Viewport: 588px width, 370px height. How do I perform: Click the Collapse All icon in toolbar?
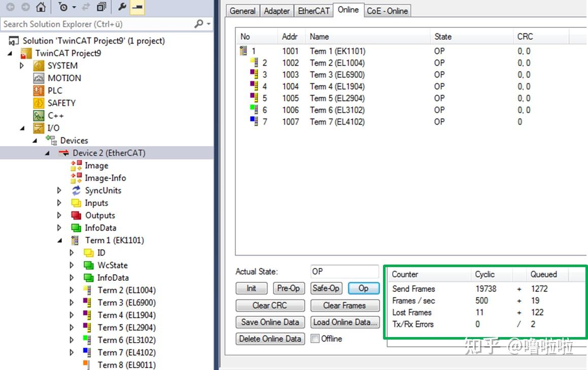[101, 7]
